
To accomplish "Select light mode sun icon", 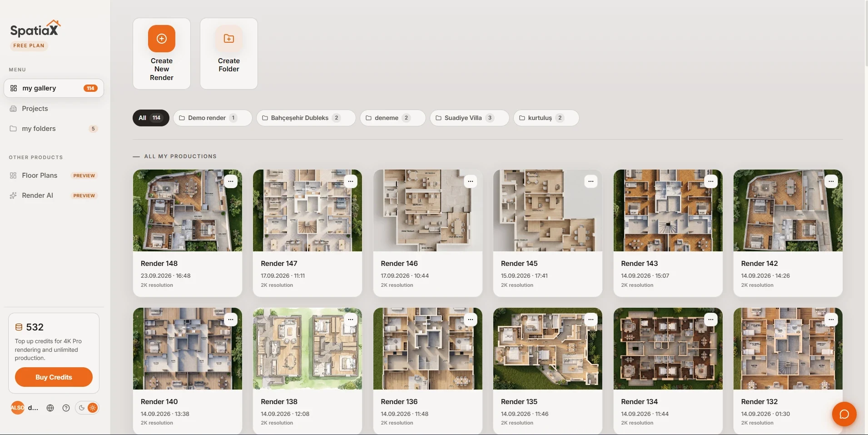I will point(93,408).
